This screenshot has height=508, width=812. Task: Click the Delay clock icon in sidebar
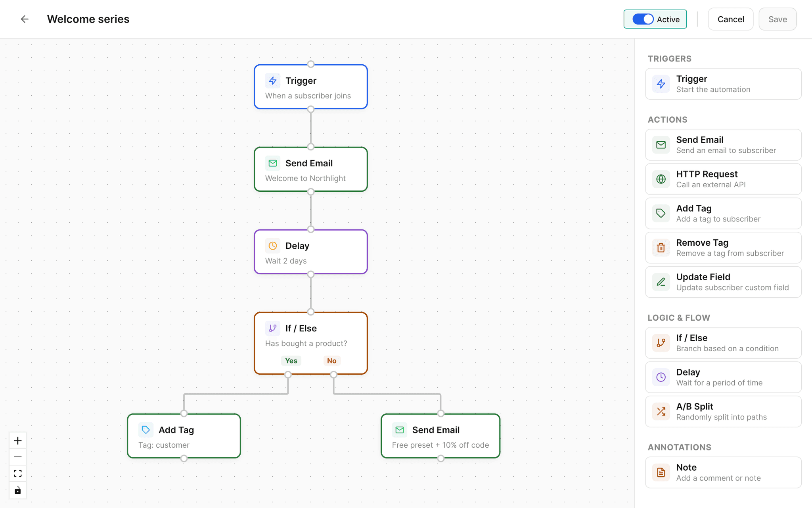pyautogui.click(x=661, y=377)
